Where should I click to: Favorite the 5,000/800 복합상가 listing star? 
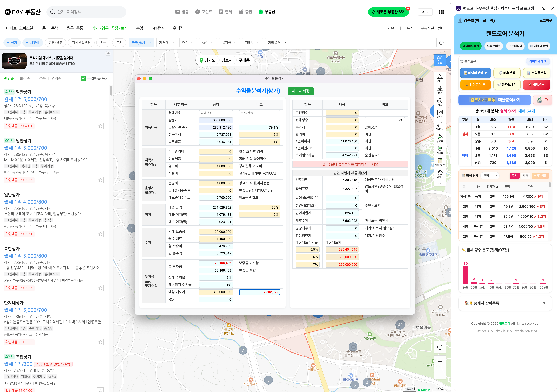coord(100,288)
